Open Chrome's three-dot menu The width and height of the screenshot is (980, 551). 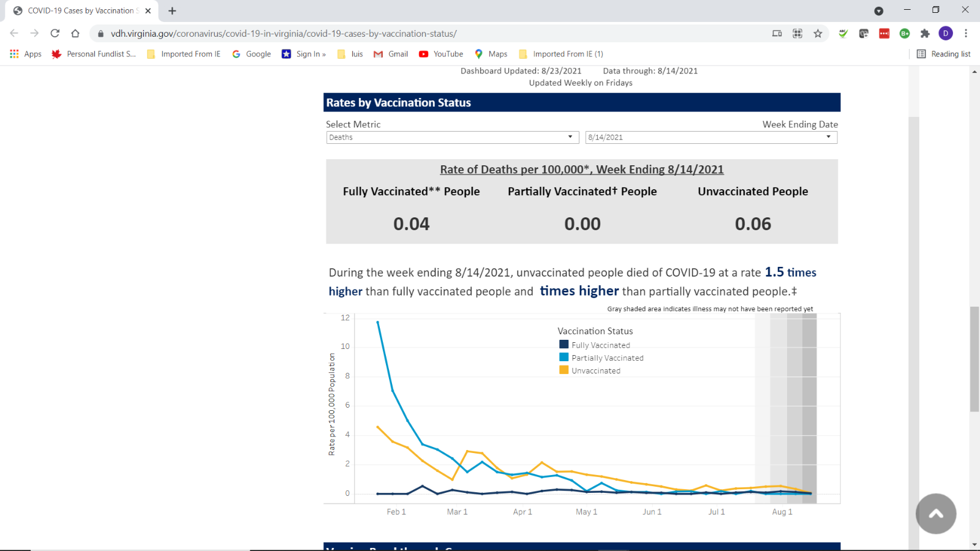tap(966, 34)
